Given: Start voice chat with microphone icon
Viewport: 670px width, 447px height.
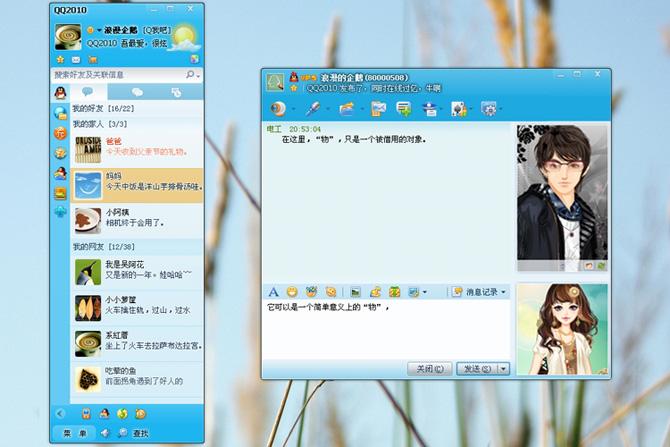Looking at the screenshot, I should (x=313, y=109).
